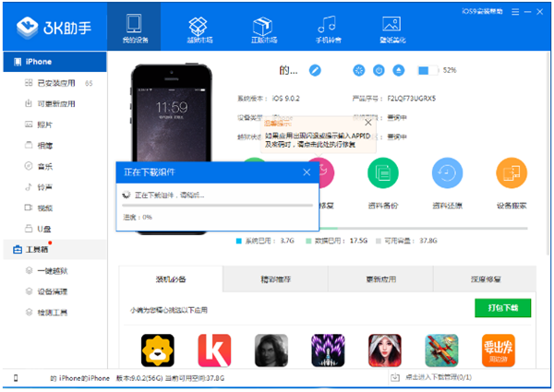Click the blue data restore clock icon
Viewport: 554px width, 392px height.
click(x=447, y=172)
